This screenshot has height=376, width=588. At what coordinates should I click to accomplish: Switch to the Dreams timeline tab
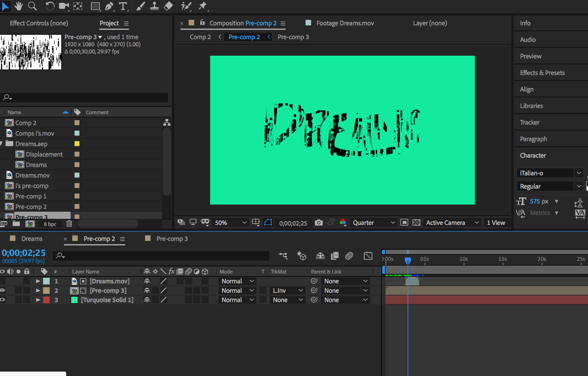[x=32, y=239]
